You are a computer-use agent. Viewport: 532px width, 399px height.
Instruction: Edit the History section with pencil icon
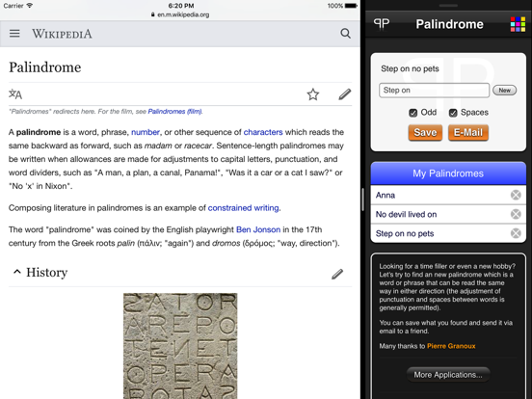coord(337,274)
